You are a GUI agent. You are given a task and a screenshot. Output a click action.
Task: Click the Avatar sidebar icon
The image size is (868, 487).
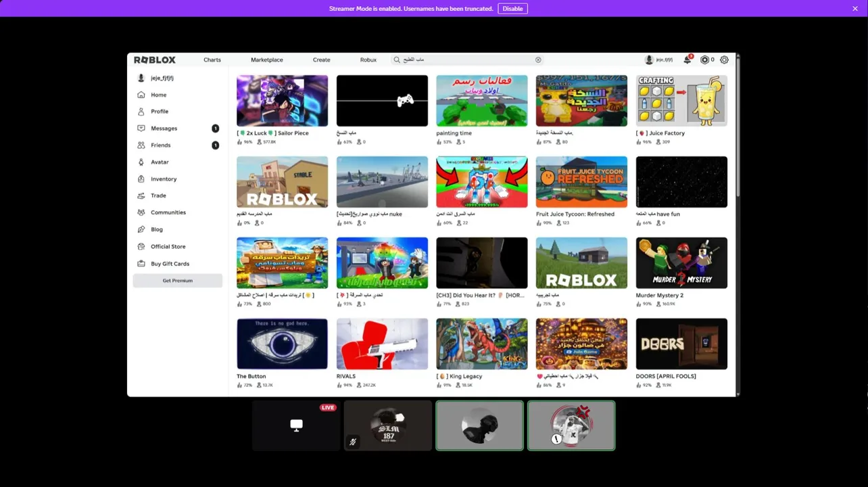coord(141,162)
